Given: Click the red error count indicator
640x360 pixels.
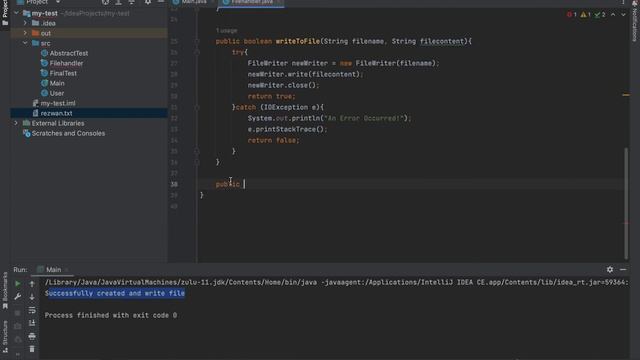Looking at the screenshot, I should (x=571, y=15).
